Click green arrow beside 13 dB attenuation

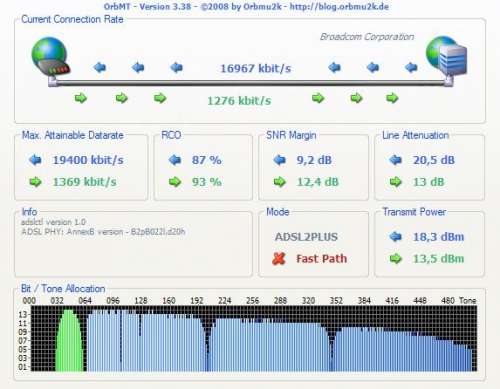click(396, 182)
